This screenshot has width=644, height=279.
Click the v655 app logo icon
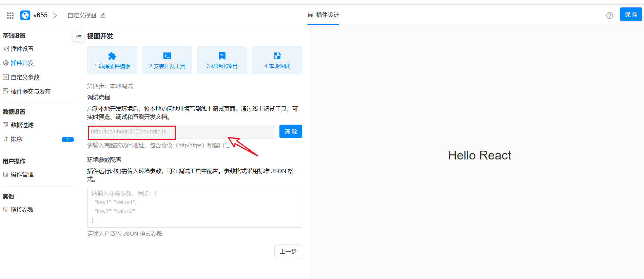tap(25, 15)
